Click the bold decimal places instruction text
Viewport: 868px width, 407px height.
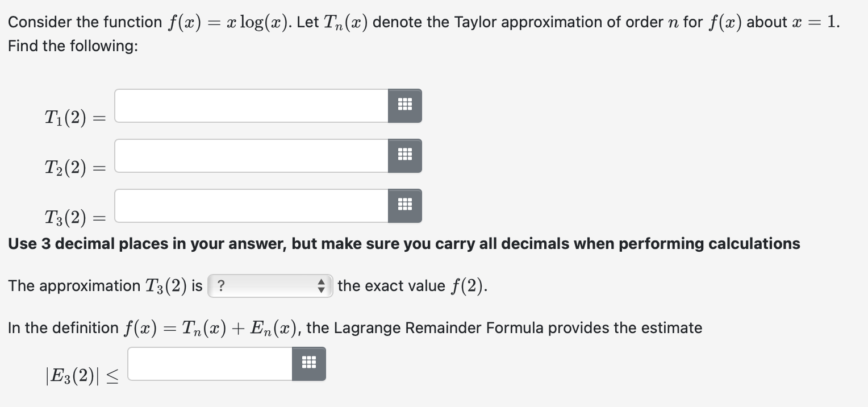click(403, 243)
